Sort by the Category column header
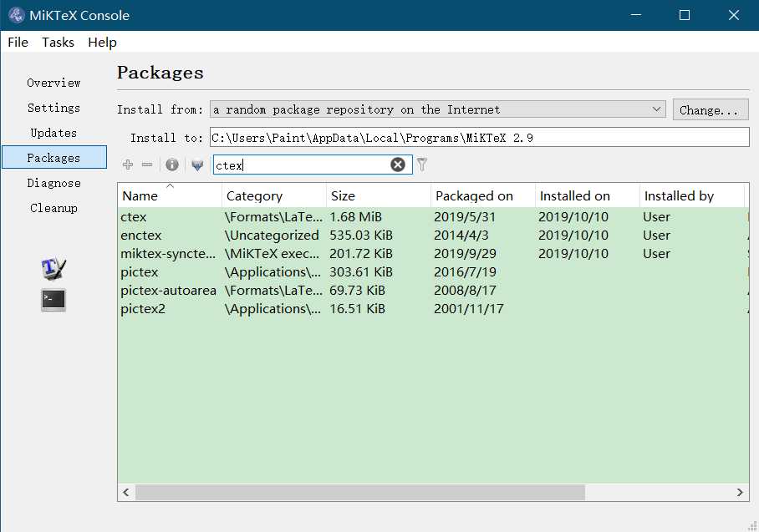Screen dimensions: 759x532 274,195
